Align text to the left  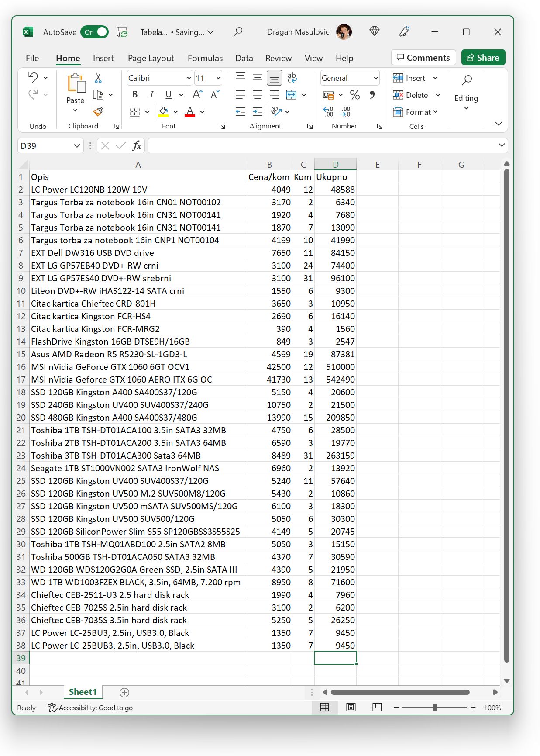[241, 94]
